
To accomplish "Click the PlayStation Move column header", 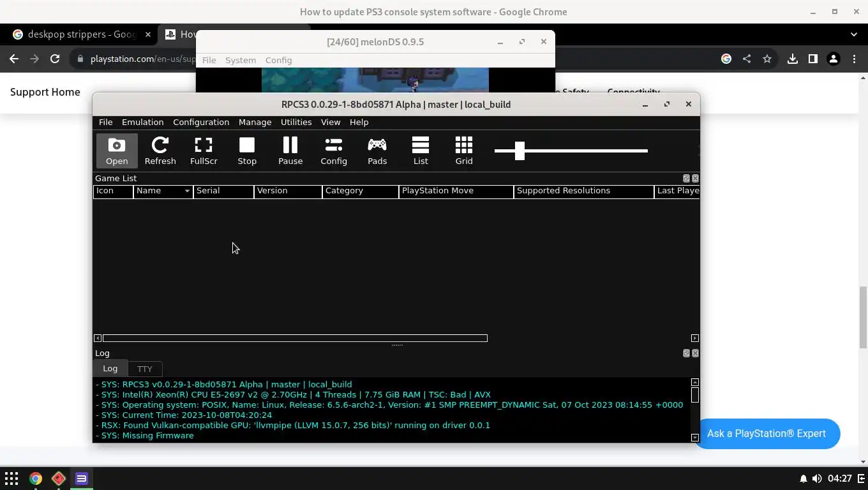I will 456,191.
